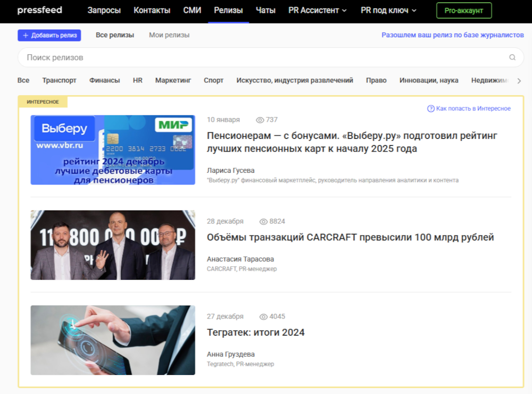
Task: Expand the PR Ассистент dropdown menu
Action: point(318,11)
